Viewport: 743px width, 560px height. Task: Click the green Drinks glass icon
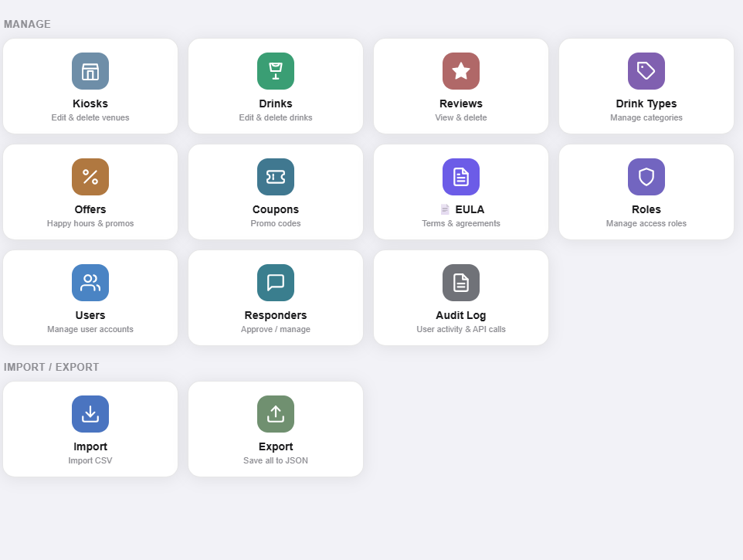275,71
